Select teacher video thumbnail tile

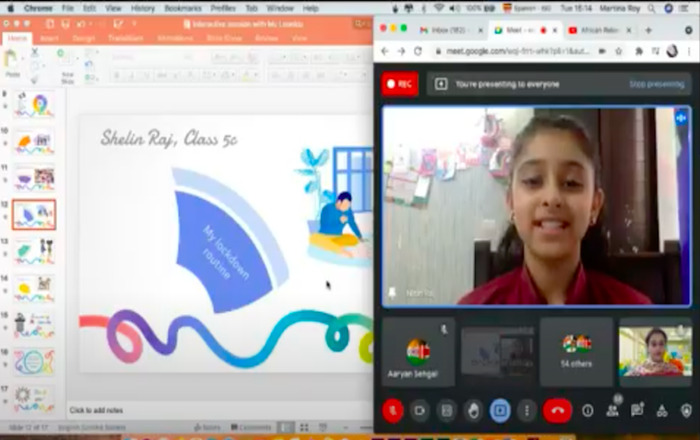pyautogui.click(x=655, y=352)
